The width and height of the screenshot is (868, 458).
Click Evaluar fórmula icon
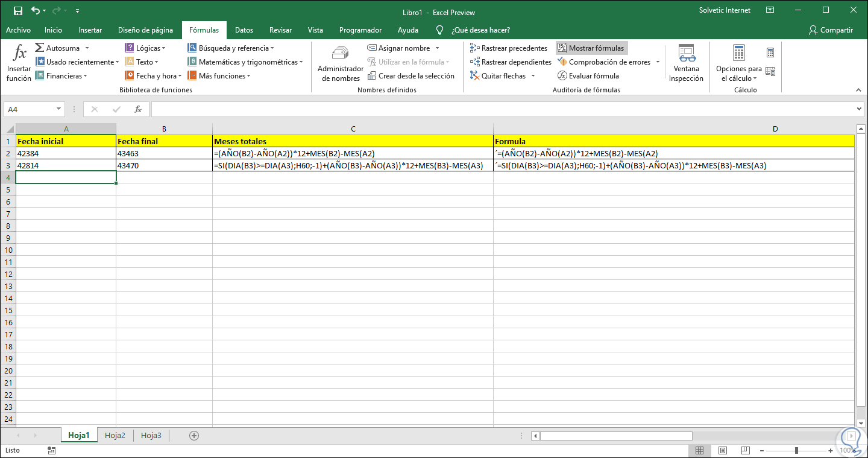pos(562,76)
